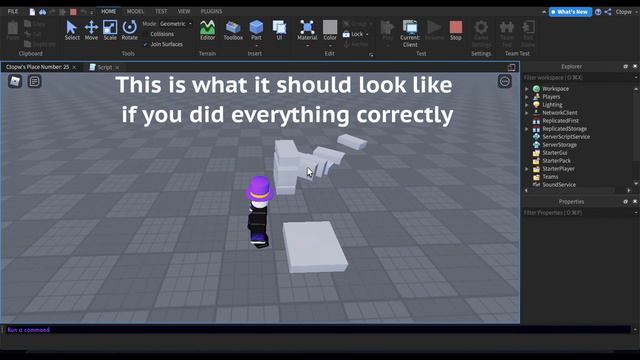Click Explorer vertical scrollbar down arrow
The width and height of the screenshot is (640, 360).
[636, 183]
